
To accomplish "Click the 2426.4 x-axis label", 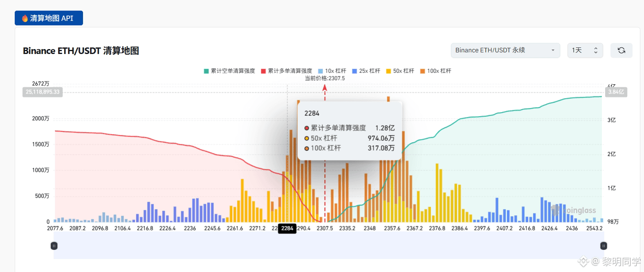I will pyautogui.click(x=549, y=228).
